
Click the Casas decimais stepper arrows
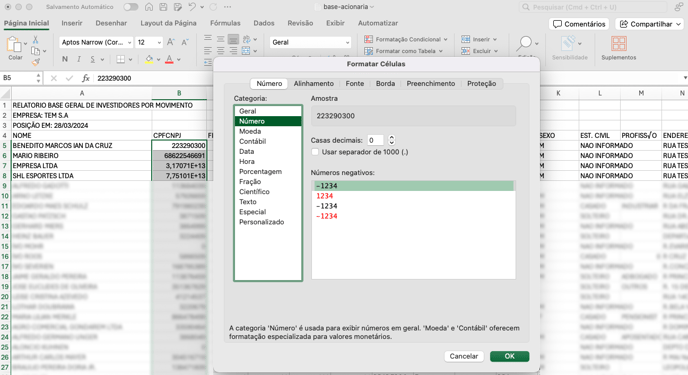click(x=391, y=140)
